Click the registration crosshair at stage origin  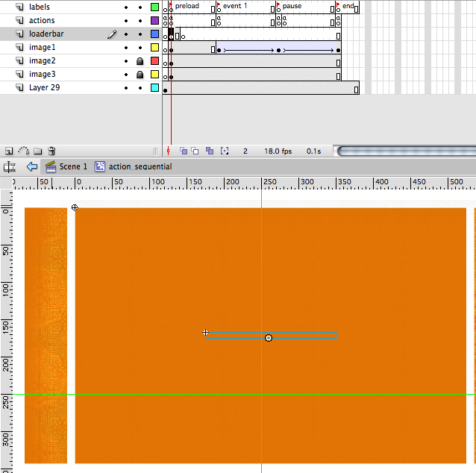(x=75, y=207)
